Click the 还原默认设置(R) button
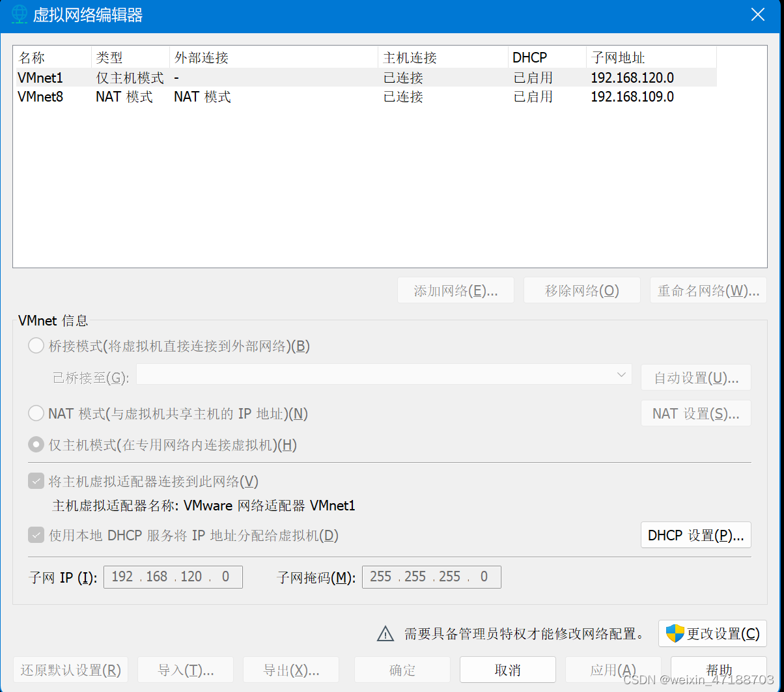This screenshot has width=784, height=692. point(70,670)
